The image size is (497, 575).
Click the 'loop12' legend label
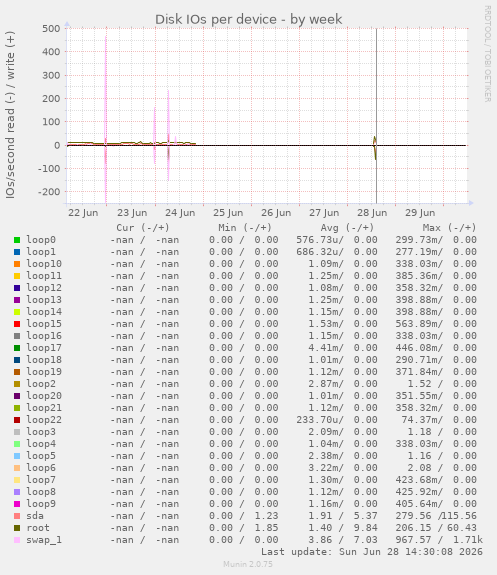pyautogui.click(x=44, y=288)
